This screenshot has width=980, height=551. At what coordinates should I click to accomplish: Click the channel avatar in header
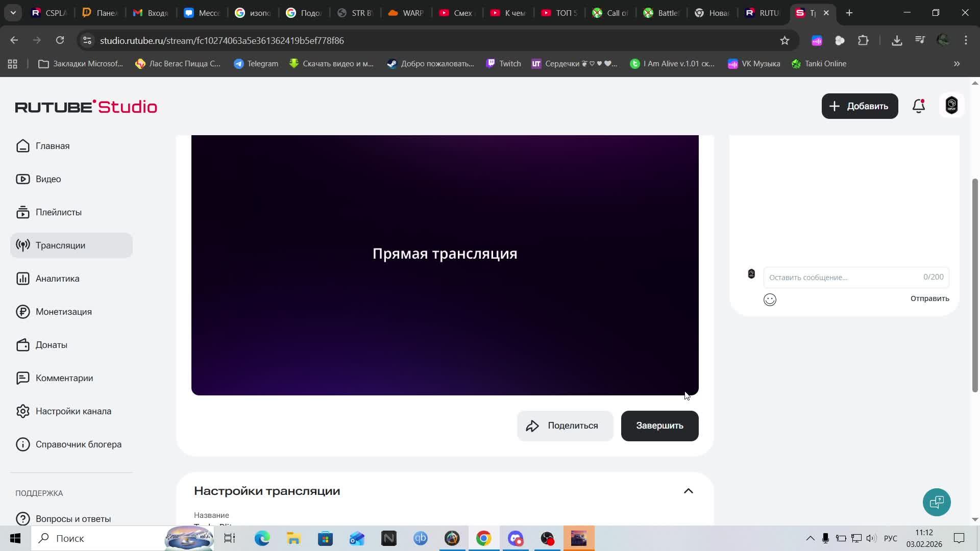tap(951, 106)
